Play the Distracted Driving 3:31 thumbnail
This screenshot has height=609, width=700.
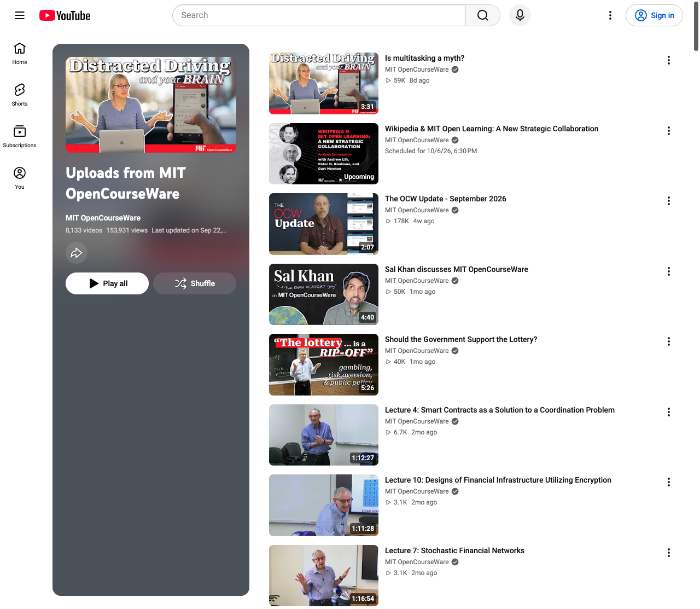click(x=324, y=83)
